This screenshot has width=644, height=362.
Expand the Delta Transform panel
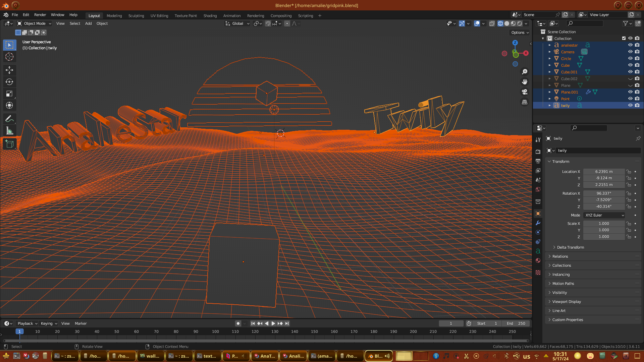(x=570, y=247)
